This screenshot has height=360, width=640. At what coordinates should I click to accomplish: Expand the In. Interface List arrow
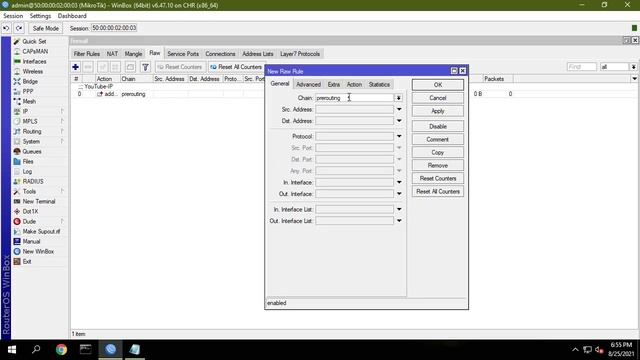(x=399, y=209)
